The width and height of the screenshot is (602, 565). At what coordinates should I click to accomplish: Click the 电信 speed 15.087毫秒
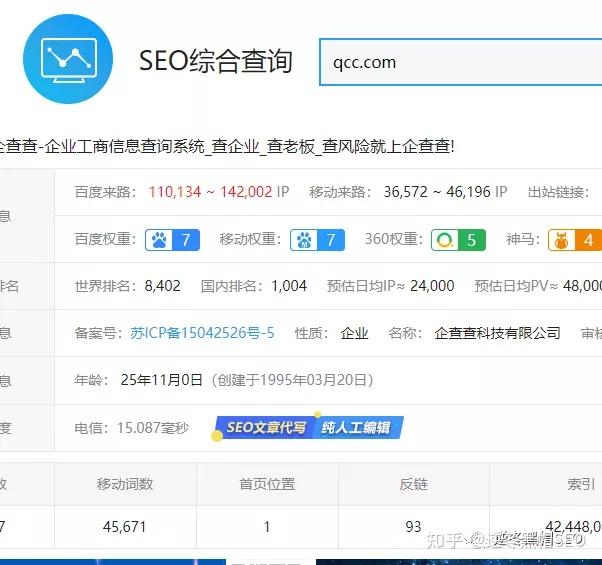(153, 428)
